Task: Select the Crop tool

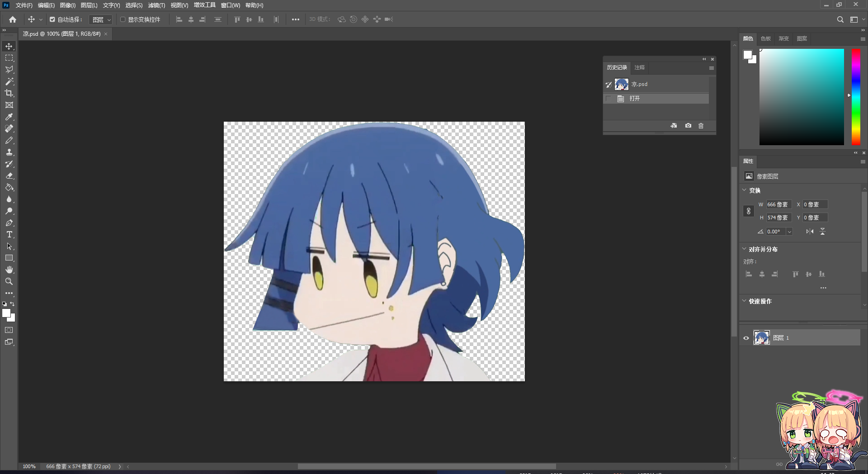Action: 9,93
